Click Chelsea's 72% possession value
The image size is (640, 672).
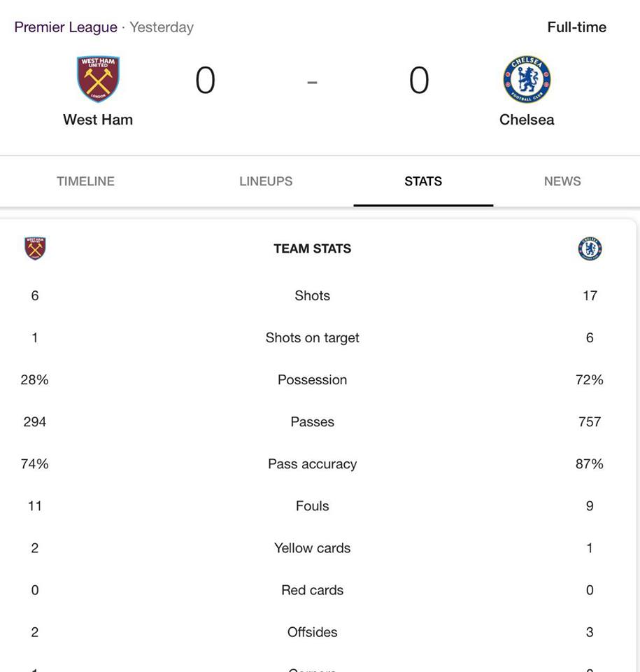[x=590, y=379]
